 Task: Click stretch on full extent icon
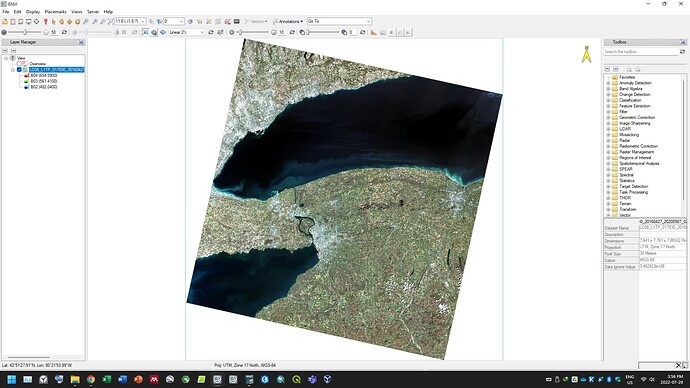(x=145, y=32)
